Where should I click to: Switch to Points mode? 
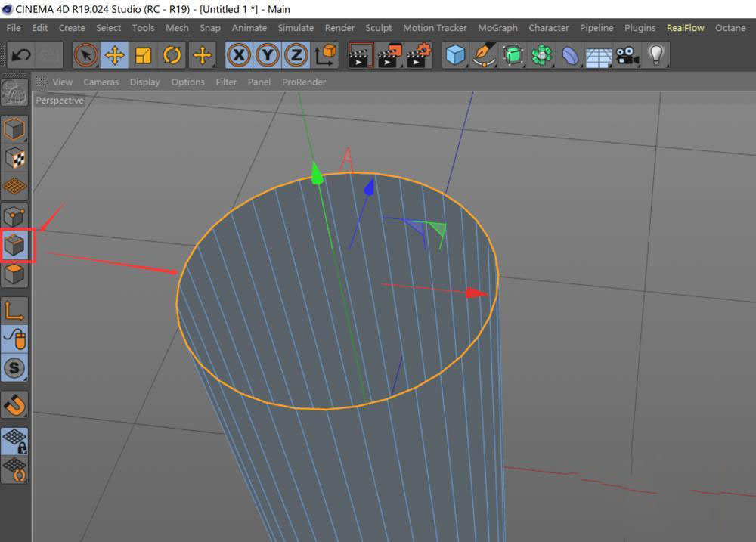pyautogui.click(x=14, y=216)
